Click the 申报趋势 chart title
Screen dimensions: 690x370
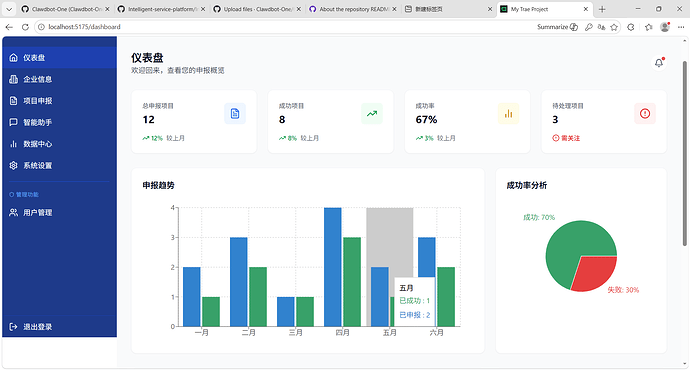tap(158, 186)
